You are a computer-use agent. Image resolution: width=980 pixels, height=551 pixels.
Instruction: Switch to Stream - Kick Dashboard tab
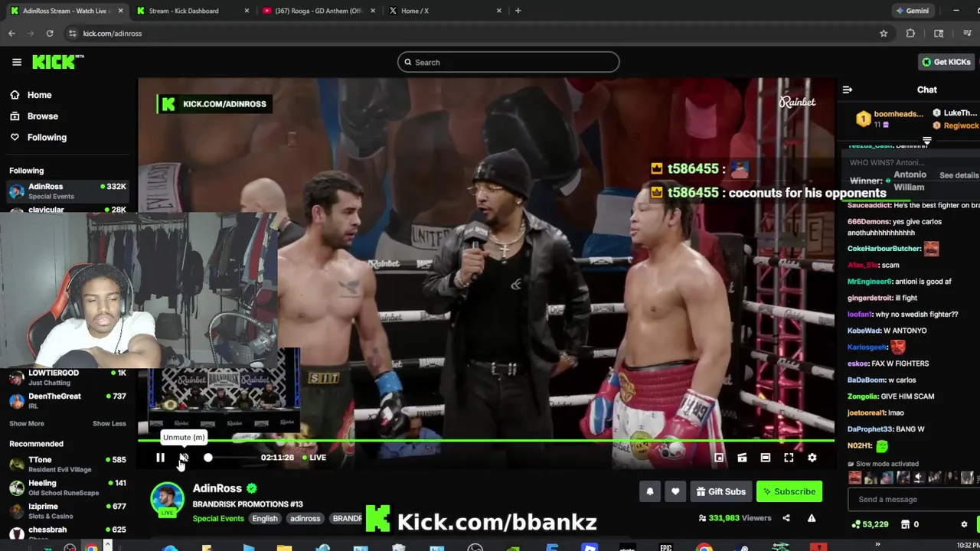click(191, 11)
